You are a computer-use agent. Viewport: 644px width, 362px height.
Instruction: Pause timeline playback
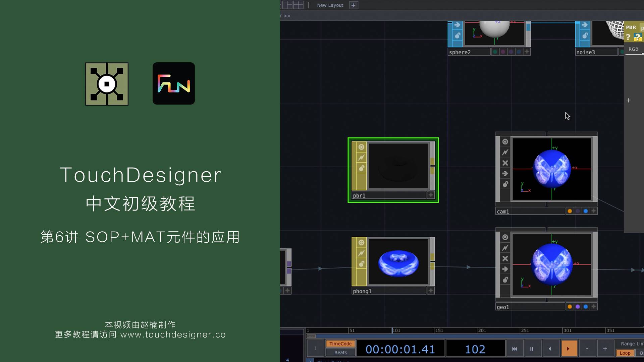(532, 349)
